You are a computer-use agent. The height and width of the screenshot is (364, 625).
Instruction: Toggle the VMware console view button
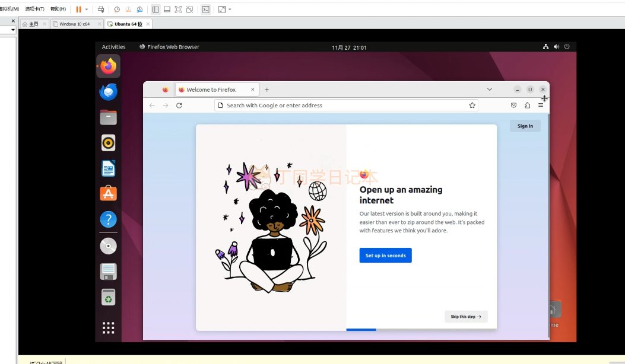(206, 9)
